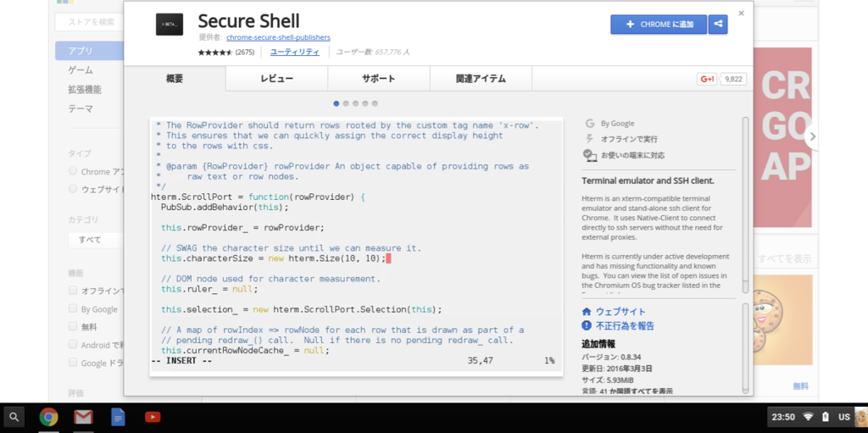Open chrome-secure-shell-publishers link
Viewport: 868px width, 433px height.
pos(278,37)
